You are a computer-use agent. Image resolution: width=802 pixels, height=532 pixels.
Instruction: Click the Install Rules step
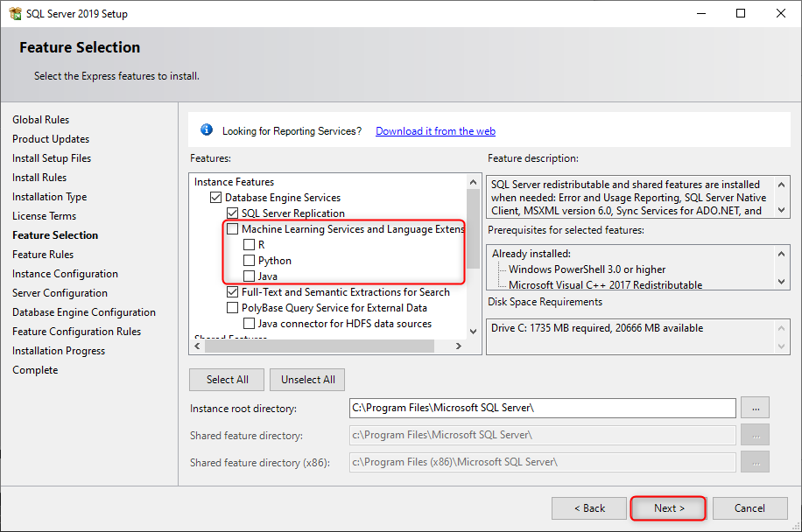(x=39, y=178)
